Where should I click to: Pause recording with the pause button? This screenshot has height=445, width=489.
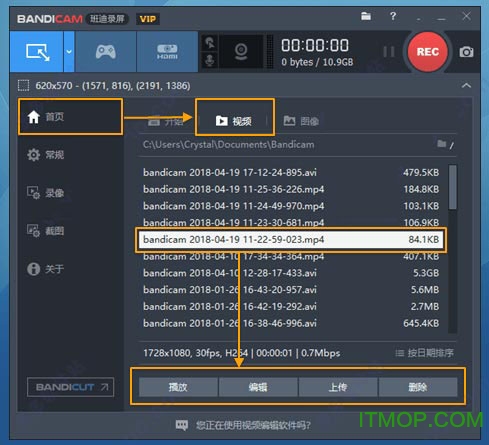point(389,52)
